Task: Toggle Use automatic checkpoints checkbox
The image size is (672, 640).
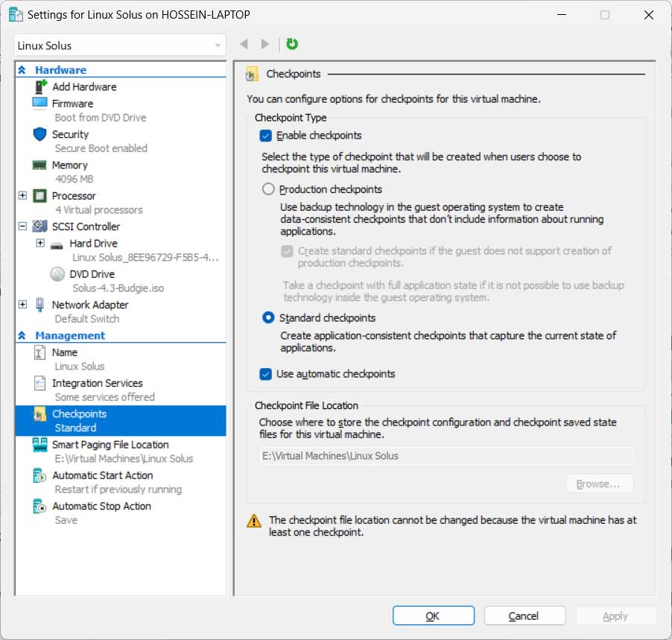Action: pos(265,374)
